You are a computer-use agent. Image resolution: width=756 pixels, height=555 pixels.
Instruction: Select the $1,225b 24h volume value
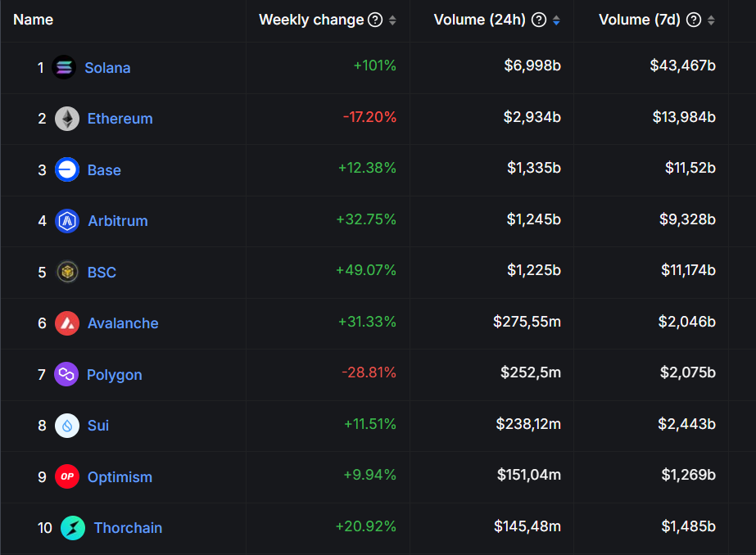point(534,270)
